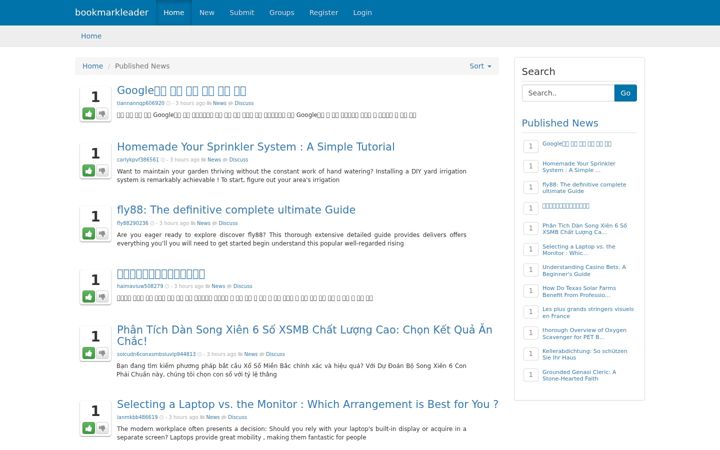Downvote the post by haimavtuw508279
The image size is (720, 450).
[x=102, y=297]
